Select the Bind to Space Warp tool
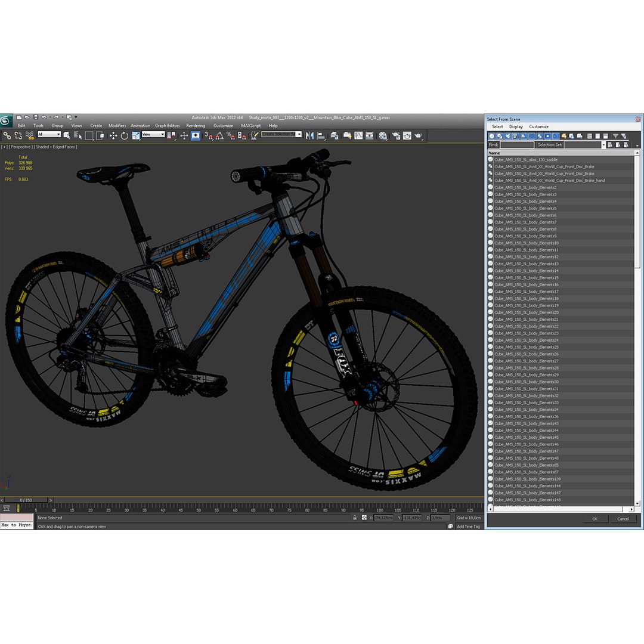This screenshot has height=644, width=644. tap(30, 135)
